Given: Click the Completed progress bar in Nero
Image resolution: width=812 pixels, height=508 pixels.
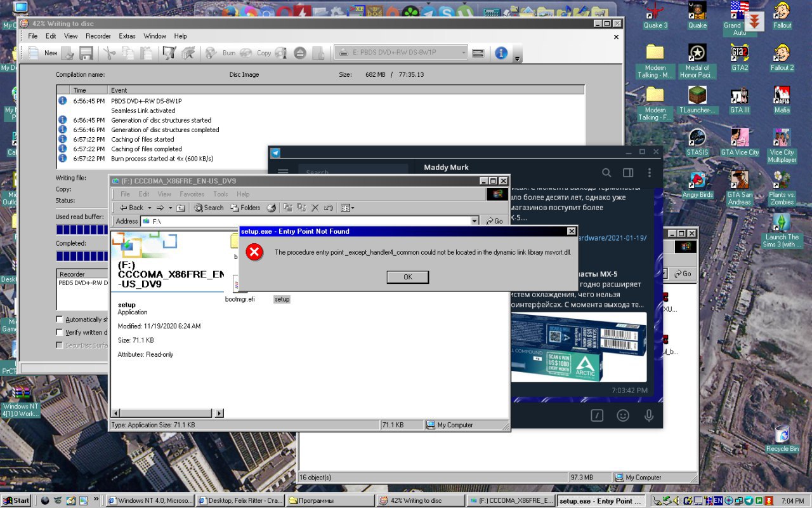Looking at the screenshot, I should tap(82, 256).
